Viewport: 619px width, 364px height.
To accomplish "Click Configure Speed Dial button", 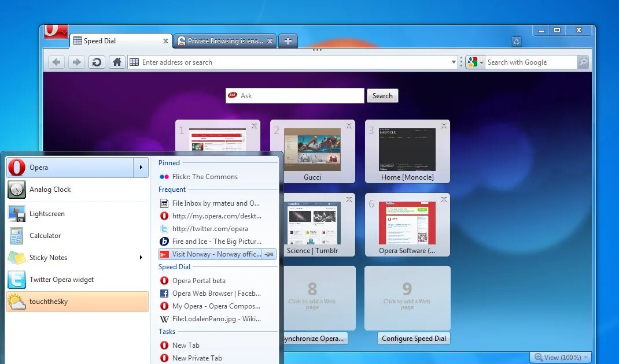I will 414,339.
